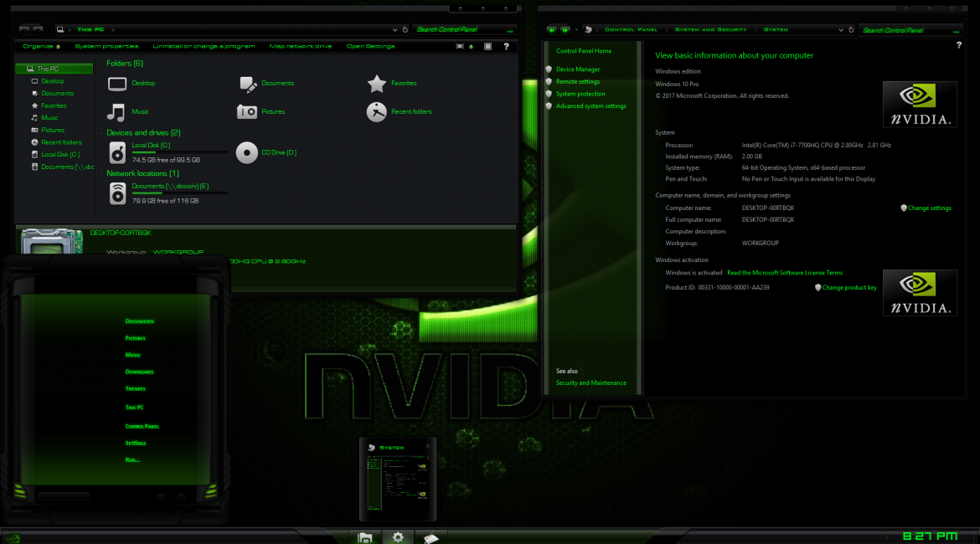Open the System protection link
This screenshot has height=544, width=980.
tap(580, 94)
